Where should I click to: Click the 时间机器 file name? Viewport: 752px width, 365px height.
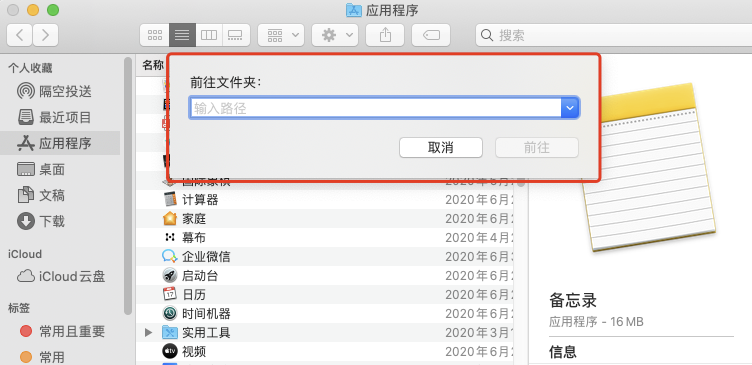click(x=206, y=314)
